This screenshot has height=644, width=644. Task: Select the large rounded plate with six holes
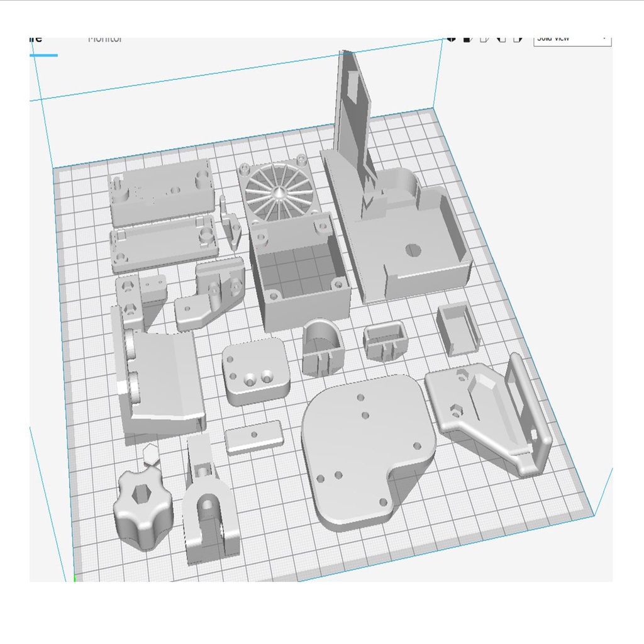click(368, 452)
